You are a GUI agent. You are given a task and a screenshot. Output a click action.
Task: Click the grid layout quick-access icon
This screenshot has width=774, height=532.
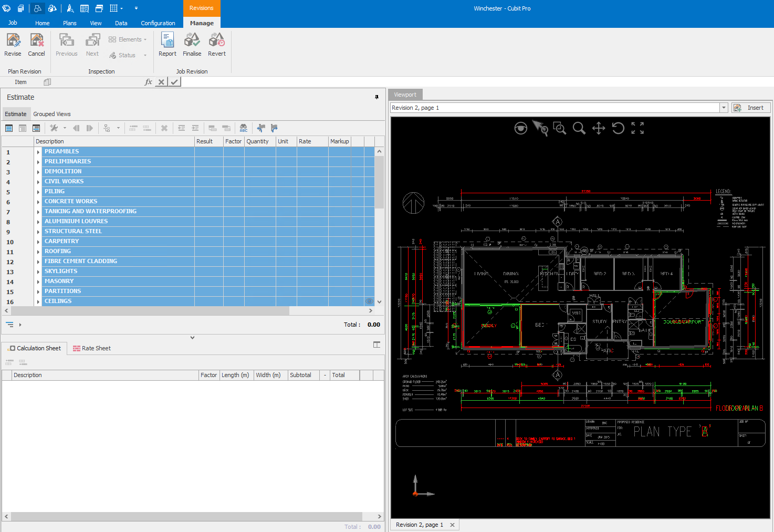[114, 8]
